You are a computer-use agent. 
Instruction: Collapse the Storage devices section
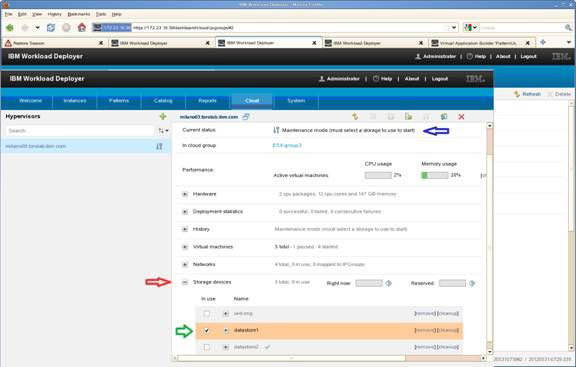(x=185, y=282)
